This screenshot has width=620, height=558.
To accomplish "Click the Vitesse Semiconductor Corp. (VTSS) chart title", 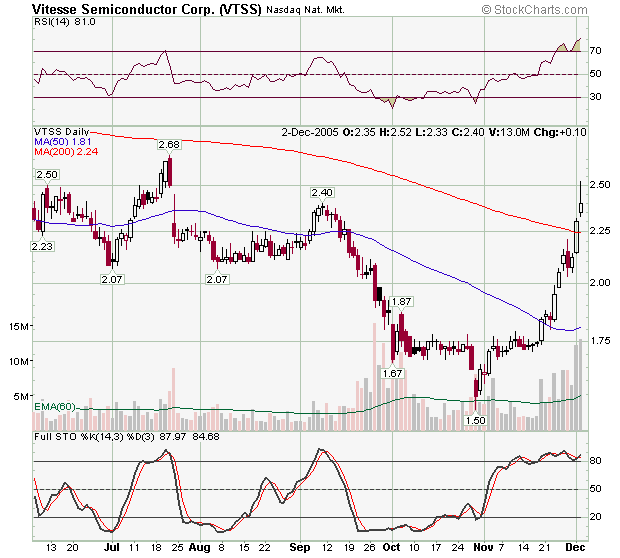I will coord(147,9).
